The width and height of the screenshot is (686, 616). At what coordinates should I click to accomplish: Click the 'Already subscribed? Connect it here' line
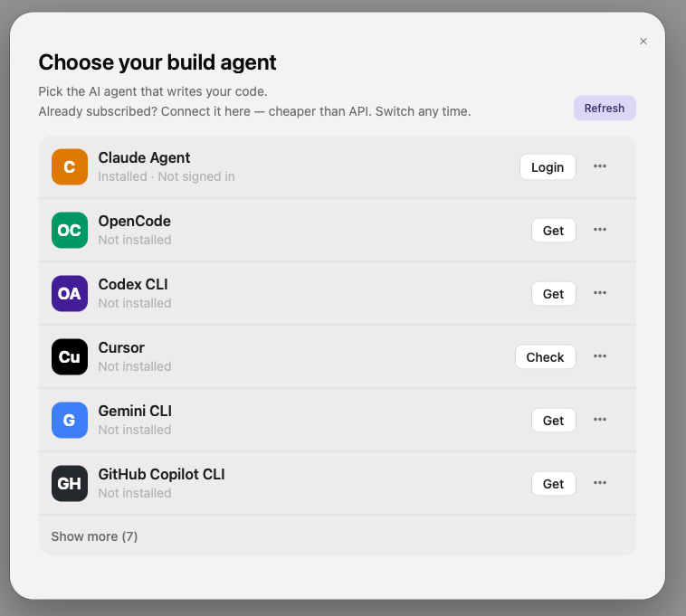pyautogui.click(x=254, y=111)
